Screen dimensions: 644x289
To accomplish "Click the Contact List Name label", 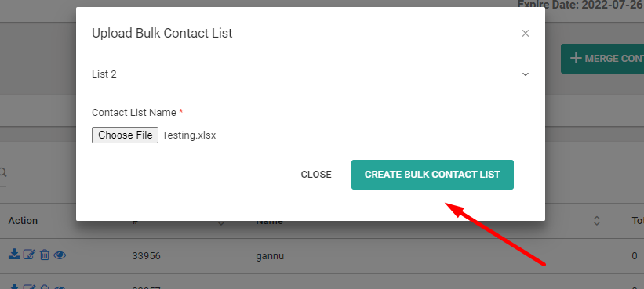I will pyautogui.click(x=134, y=112).
